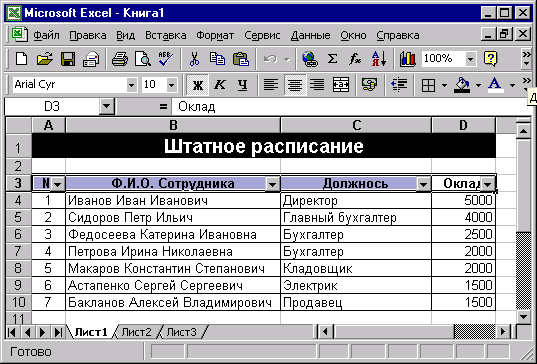Open Print Preview icon
Screen dimensions: 537x364
click(x=142, y=59)
